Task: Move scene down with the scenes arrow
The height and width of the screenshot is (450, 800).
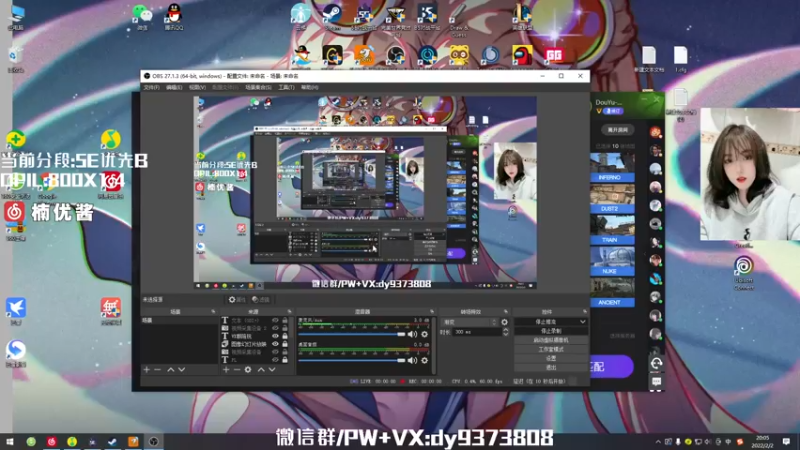Action: (x=182, y=369)
